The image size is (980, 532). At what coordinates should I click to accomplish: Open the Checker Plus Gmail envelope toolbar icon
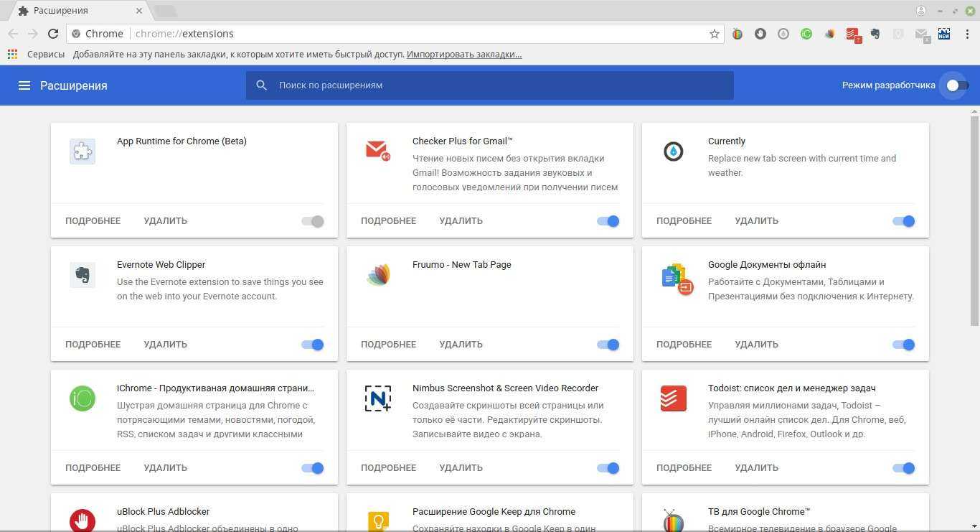click(x=923, y=35)
